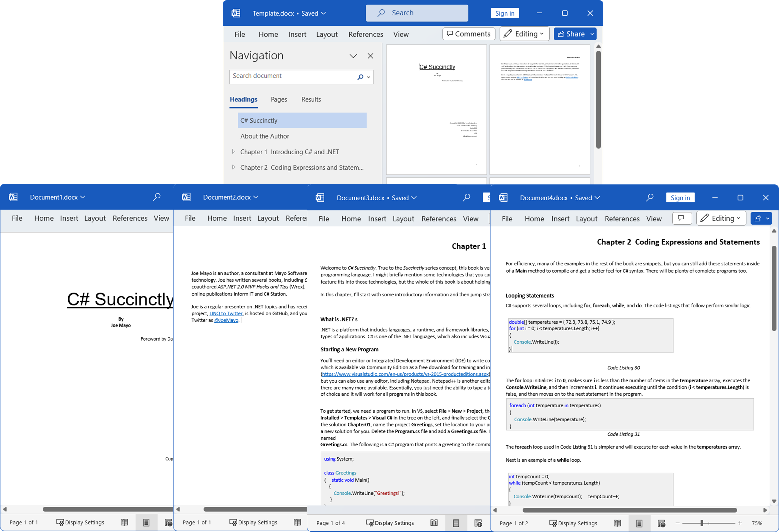Open the File menu in Document2 window
779x532 pixels.
[190, 218]
